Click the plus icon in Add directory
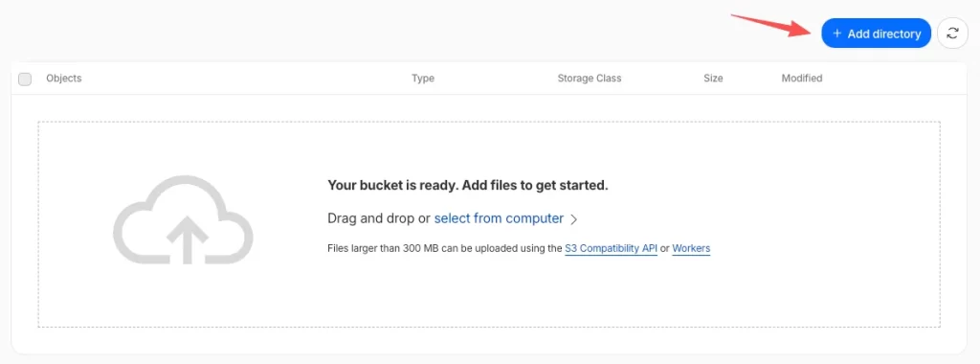 (837, 34)
